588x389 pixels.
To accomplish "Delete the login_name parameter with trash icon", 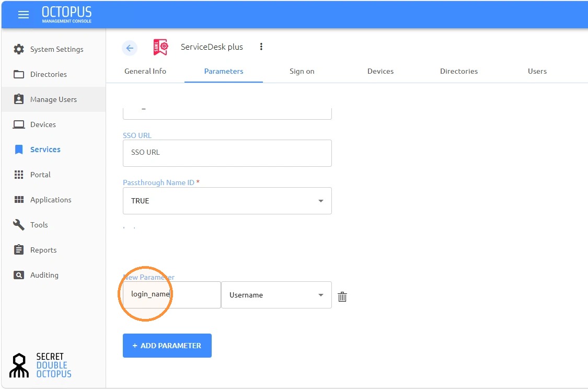I will (342, 297).
